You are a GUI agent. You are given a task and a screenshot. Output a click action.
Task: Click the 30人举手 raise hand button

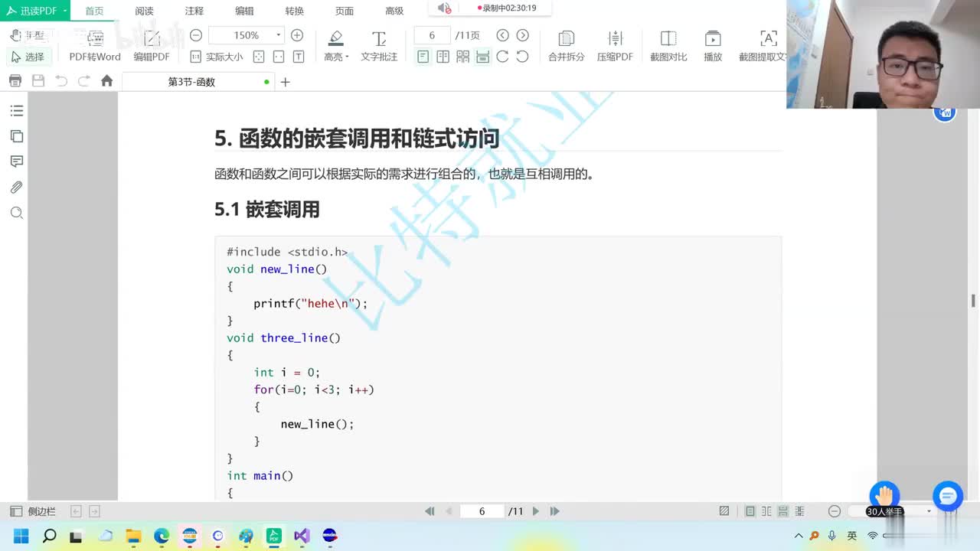pos(884,500)
